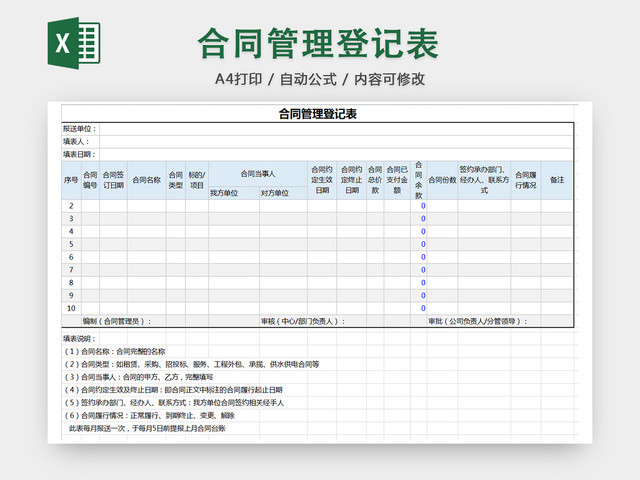640x480 pixels.
Task: Click the 合同总价款 column header
Action: click(x=375, y=180)
